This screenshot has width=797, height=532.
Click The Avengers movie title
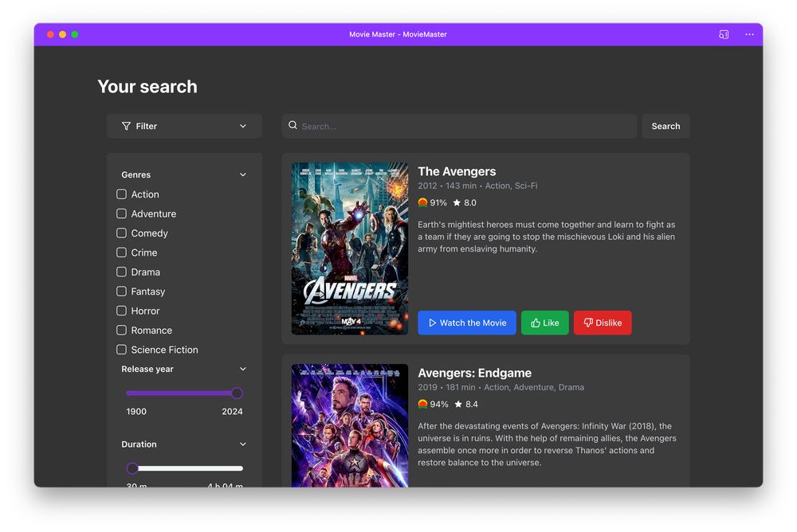457,171
